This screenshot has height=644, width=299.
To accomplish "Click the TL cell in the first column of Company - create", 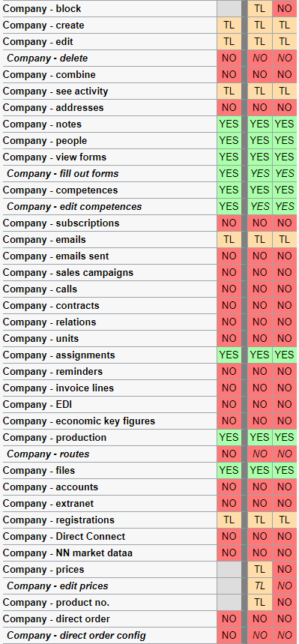I will pos(229,25).
